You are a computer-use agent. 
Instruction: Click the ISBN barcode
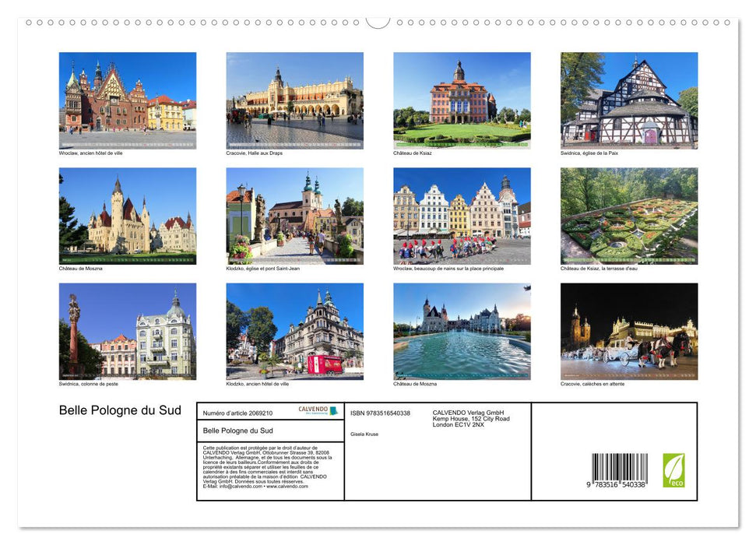(x=617, y=467)
